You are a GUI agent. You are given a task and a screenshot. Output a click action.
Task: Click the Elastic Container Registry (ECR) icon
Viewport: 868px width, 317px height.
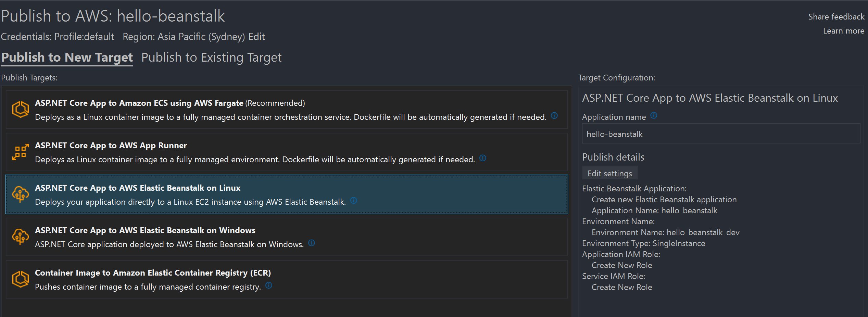coord(20,279)
